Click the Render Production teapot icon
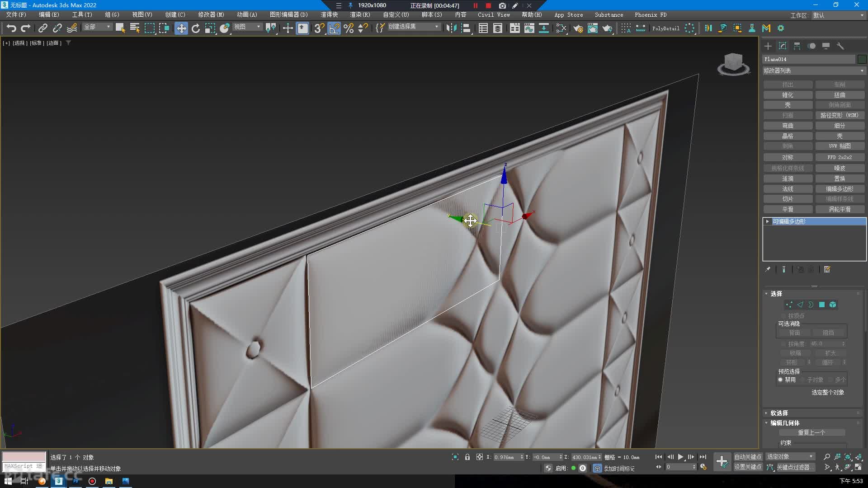The height and width of the screenshot is (488, 868). pos(607,28)
